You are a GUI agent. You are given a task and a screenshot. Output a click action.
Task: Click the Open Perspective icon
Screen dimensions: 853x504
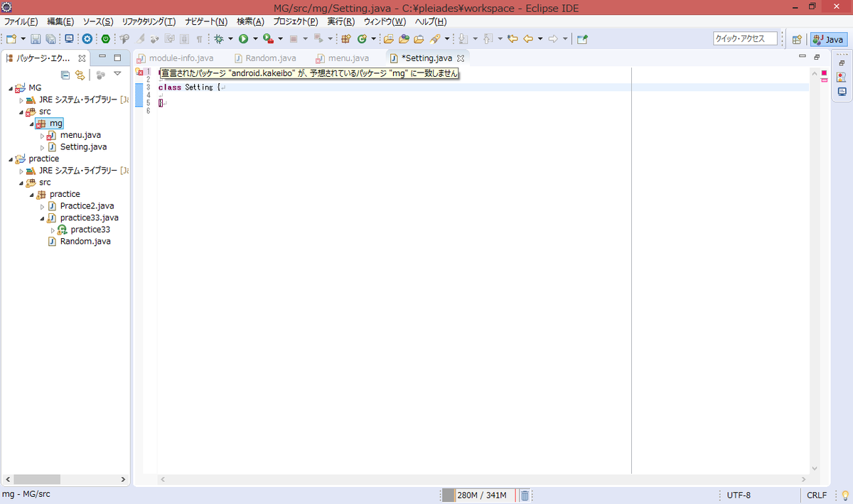pyautogui.click(x=797, y=40)
